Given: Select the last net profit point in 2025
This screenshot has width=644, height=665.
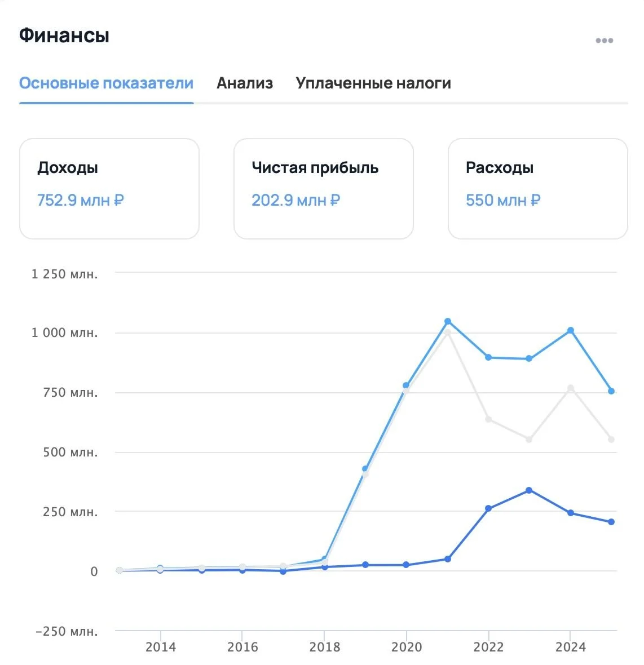Looking at the screenshot, I should tap(611, 522).
